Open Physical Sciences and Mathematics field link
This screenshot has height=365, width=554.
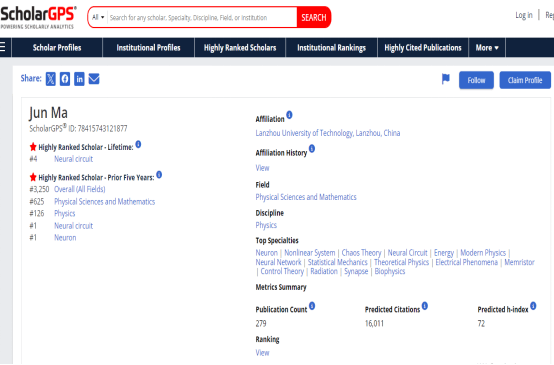point(306,197)
